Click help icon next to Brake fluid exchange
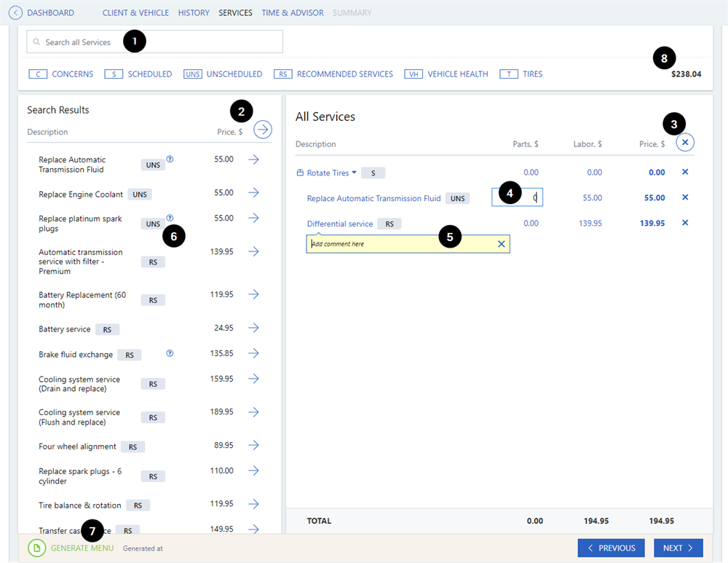Image resolution: width=728 pixels, height=563 pixels. [170, 353]
